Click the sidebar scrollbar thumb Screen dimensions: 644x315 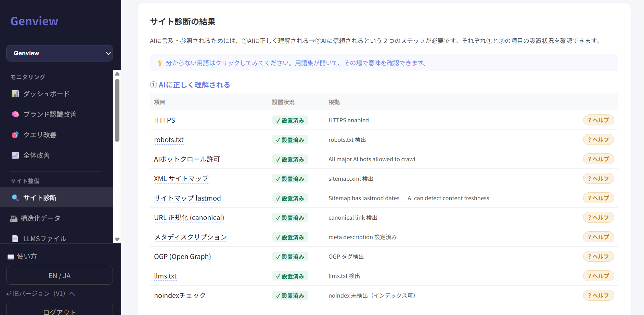click(117, 110)
